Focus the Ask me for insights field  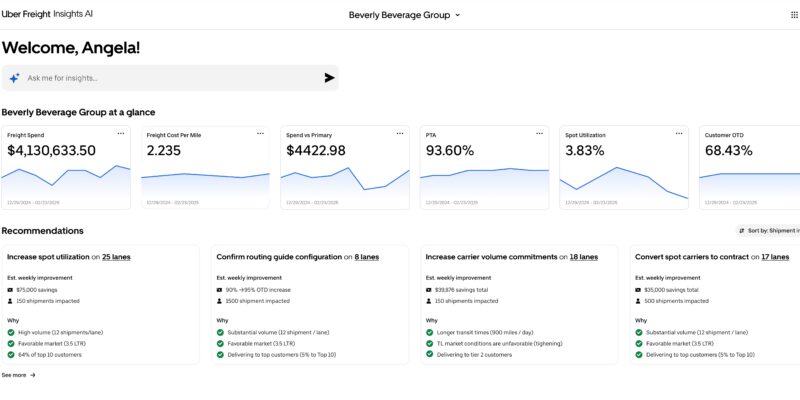point(170,78)
